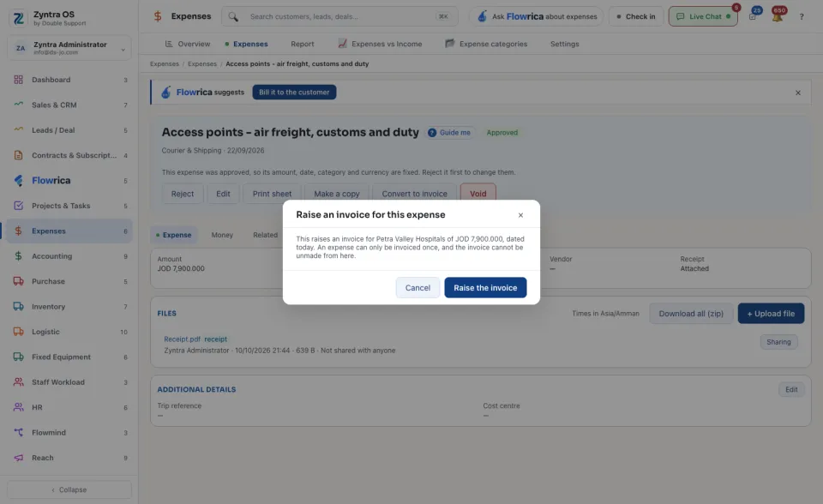Switch to the Money tab
823x504 pixels.
point(222,235)
